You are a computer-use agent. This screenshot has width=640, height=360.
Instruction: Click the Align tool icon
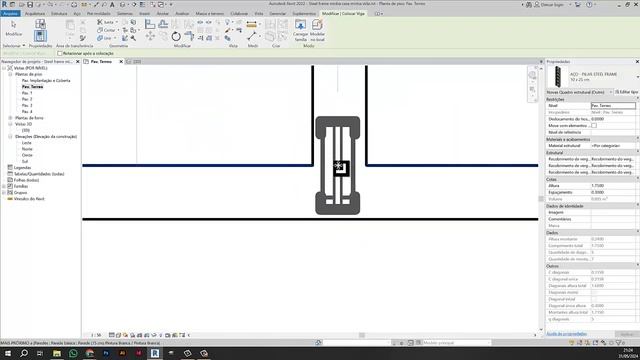pyautogui.click(x=150, y=24)
